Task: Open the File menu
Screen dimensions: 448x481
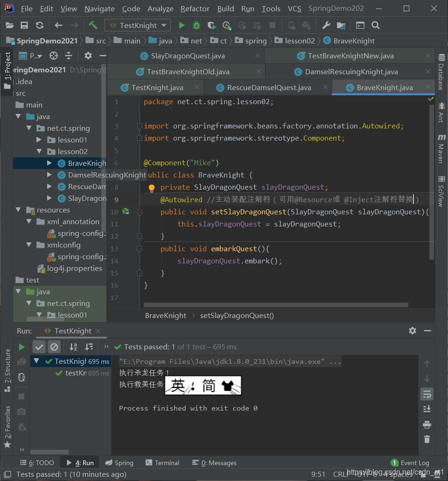Action: point(27,8)
